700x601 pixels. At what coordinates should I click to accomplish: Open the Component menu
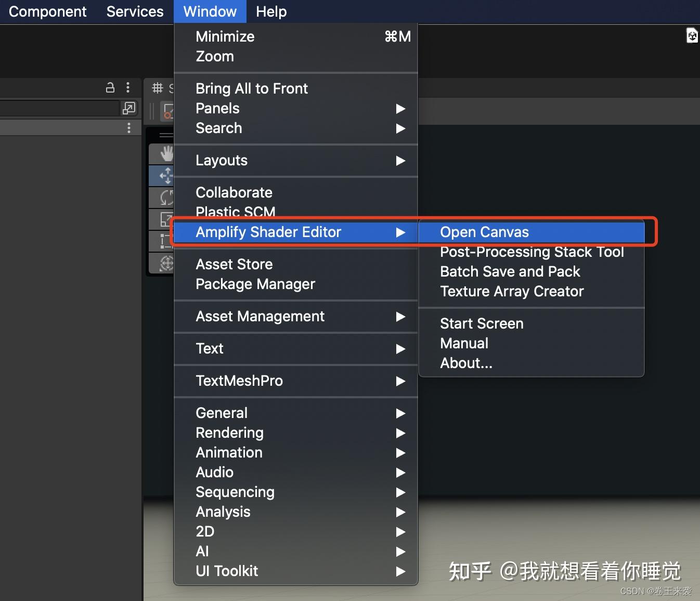[x=47, y=11]
